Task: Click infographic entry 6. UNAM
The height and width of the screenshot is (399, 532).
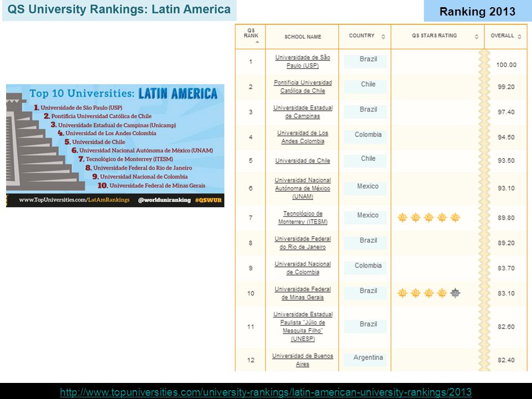Action: click(142, 150)
